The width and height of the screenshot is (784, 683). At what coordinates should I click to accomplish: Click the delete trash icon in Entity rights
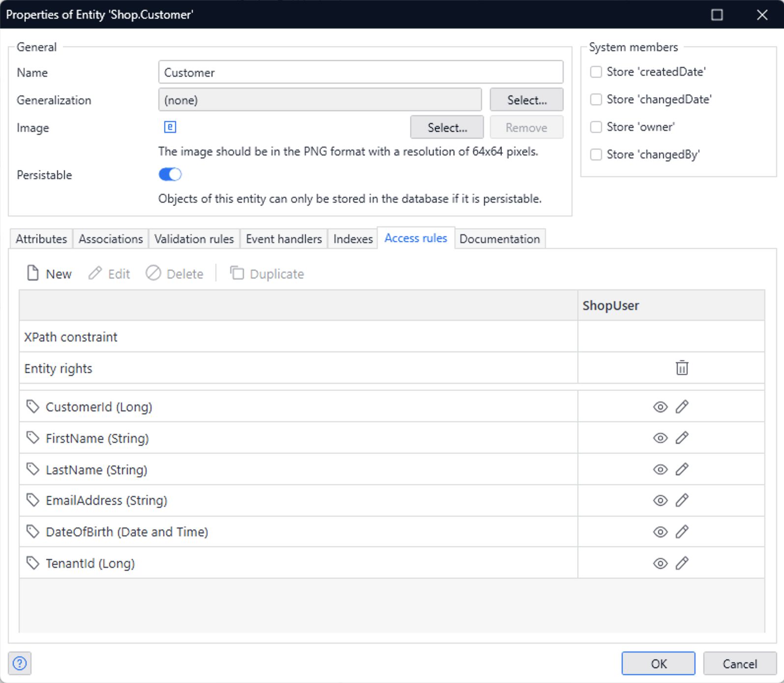[x=682, y=368]
